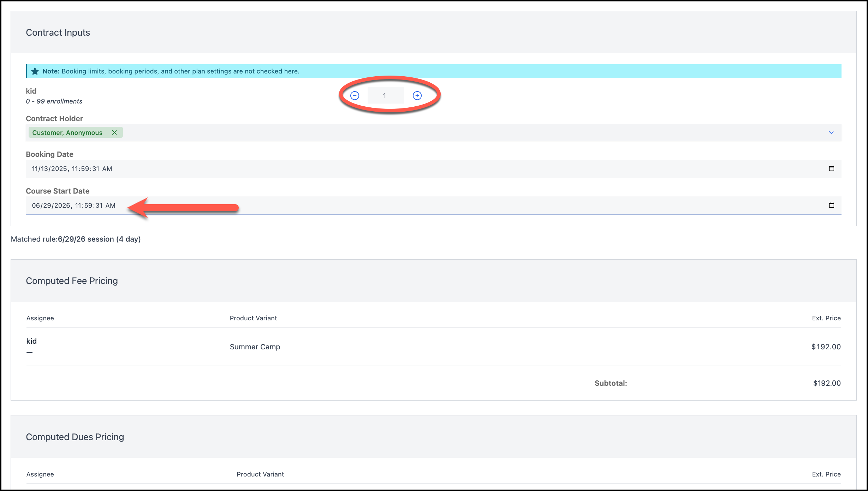Click the Contract Inputs section header
This screenshot has height=491, width=868.
pyautogui.click(x=58, y=32)
